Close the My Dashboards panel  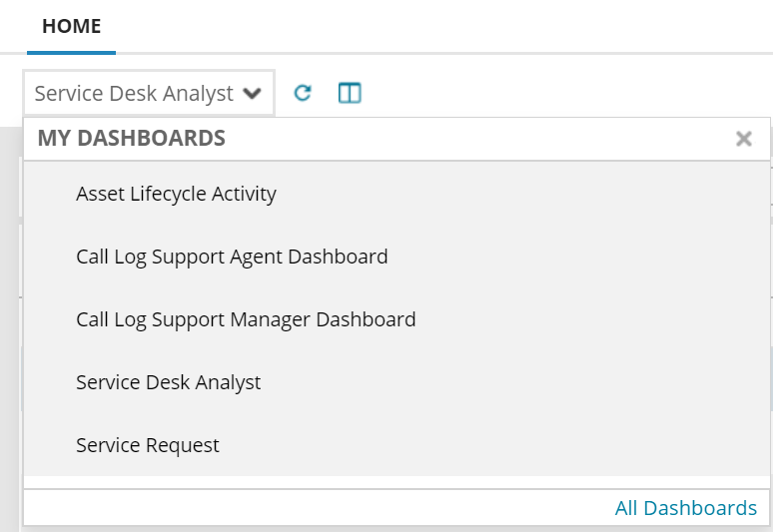click(743, 139)
